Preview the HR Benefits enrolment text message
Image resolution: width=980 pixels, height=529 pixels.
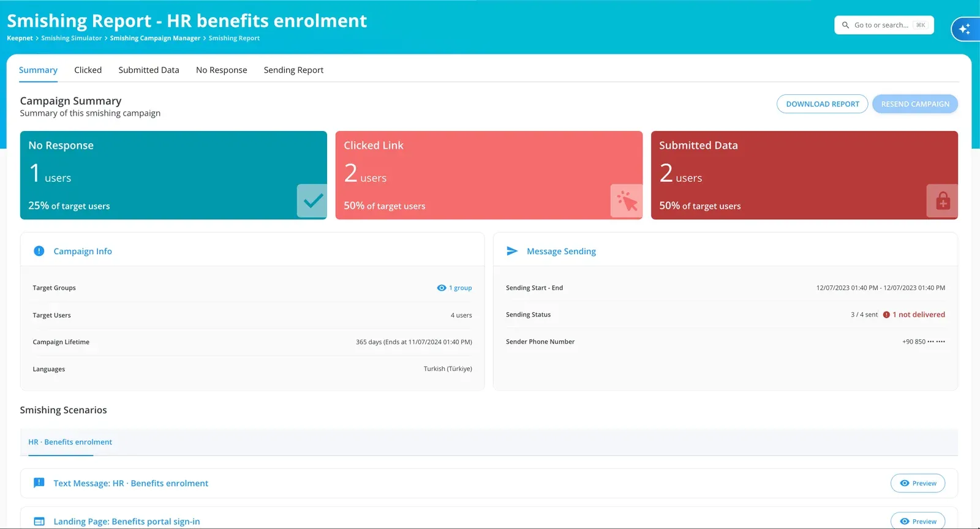point(918,483)
